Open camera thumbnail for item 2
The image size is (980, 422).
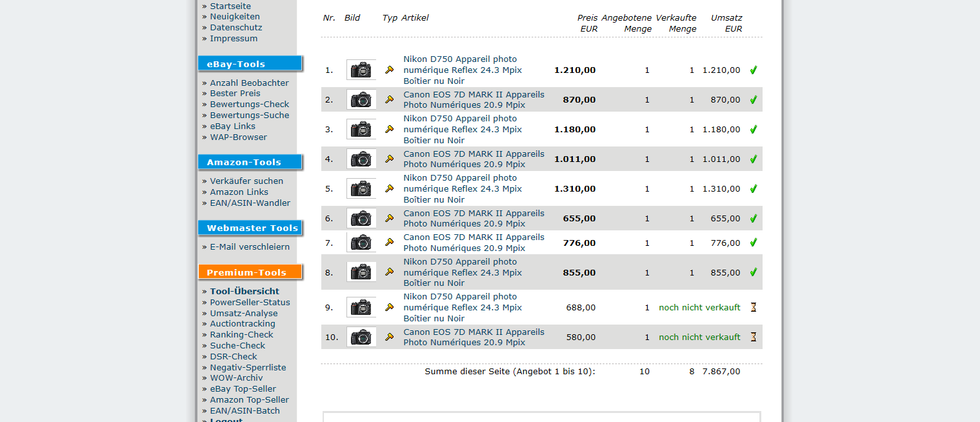(x=361, y=99)
